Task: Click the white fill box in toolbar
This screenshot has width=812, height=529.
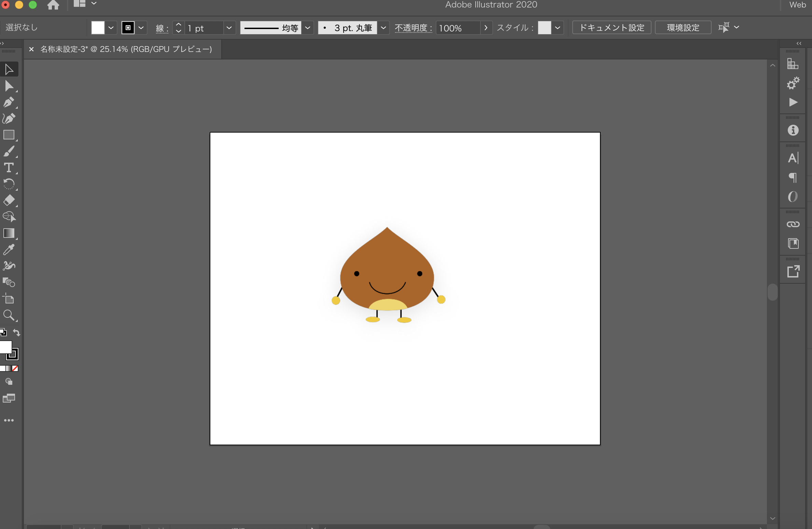Action: point(5,347)
